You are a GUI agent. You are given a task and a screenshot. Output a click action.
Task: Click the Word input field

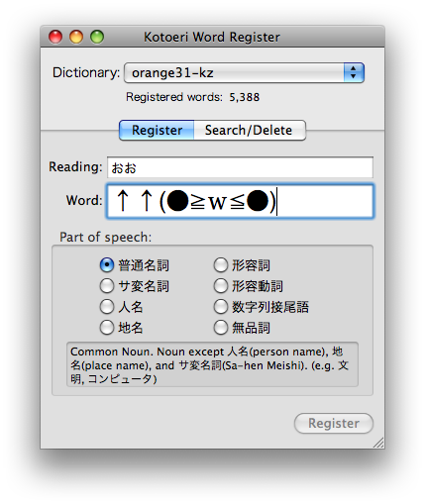(240, 201)
